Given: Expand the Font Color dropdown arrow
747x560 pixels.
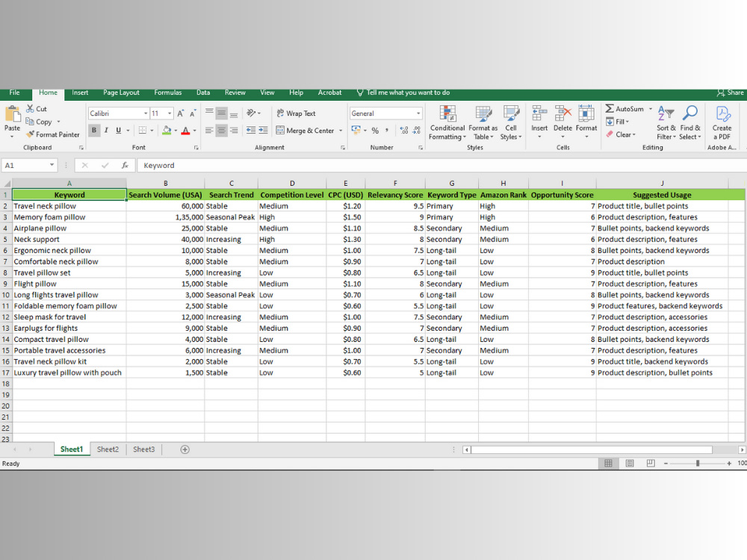Looking at the screenshot, I should (x=194, y=130).
